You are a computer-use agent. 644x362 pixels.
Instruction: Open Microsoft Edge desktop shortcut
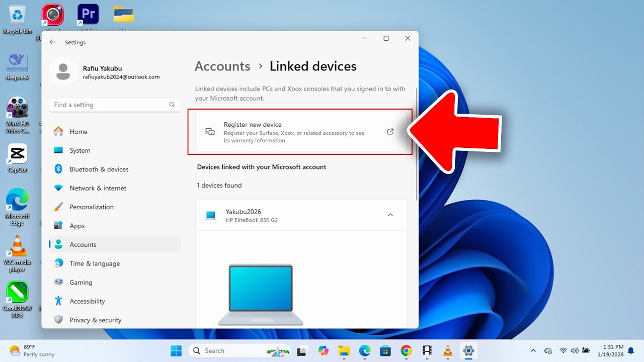click(x=18, y=207)
